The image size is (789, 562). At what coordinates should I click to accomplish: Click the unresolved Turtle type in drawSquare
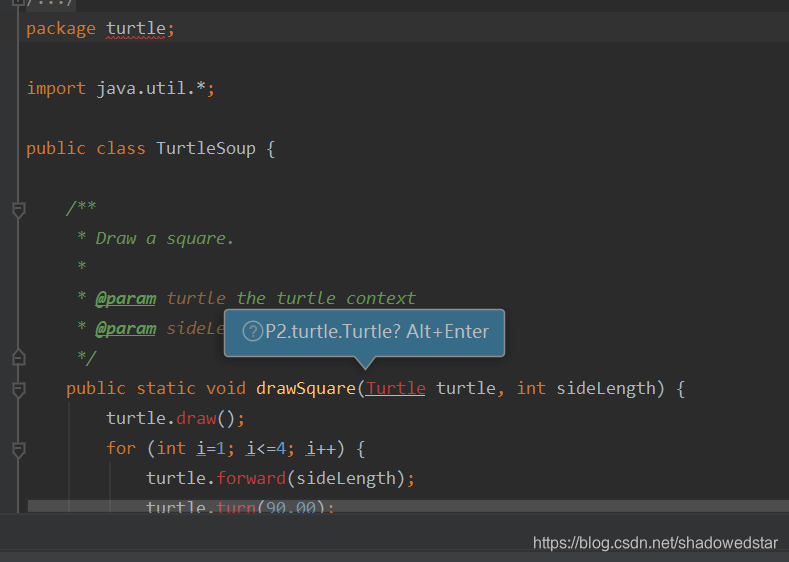pos(396,388)
